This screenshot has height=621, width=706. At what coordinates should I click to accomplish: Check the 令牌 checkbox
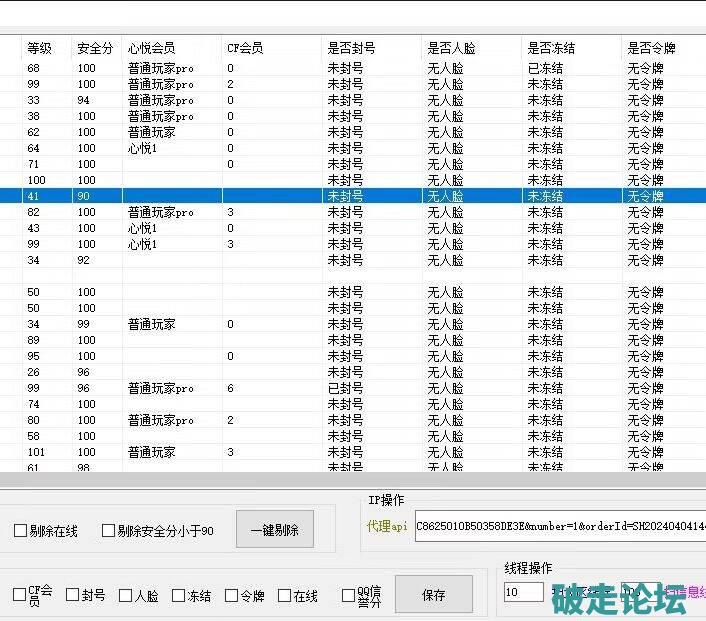point(232,595)
